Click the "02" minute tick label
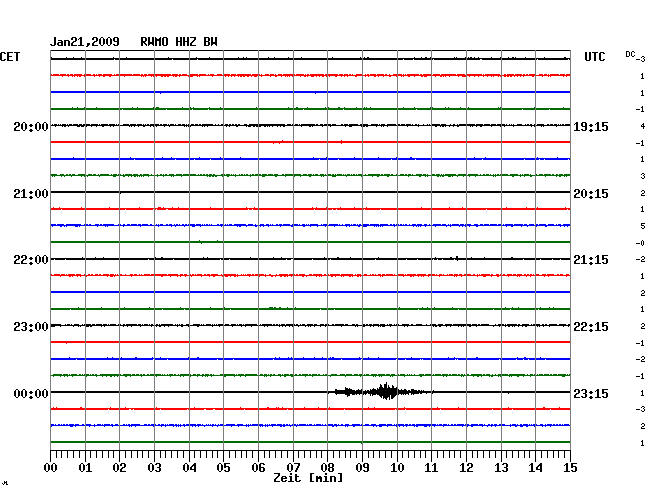650x494 pixels. coord(119,468)
